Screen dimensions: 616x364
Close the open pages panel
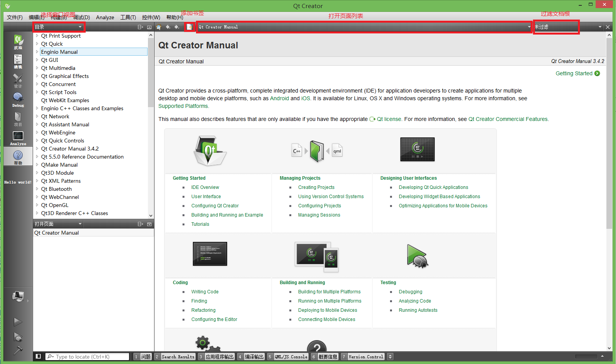click(149, 224)
